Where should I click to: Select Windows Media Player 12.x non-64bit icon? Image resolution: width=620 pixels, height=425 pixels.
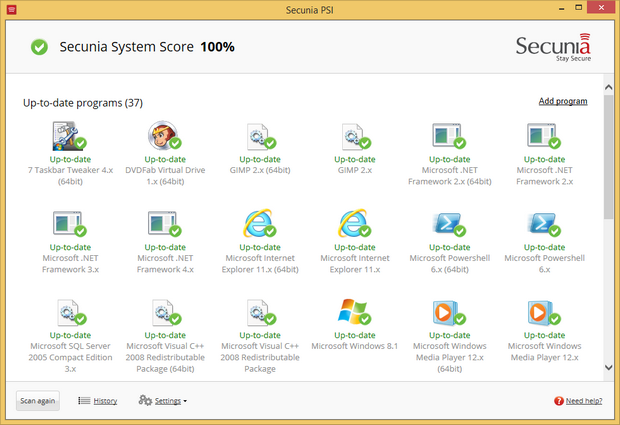[x=544, y=313]
